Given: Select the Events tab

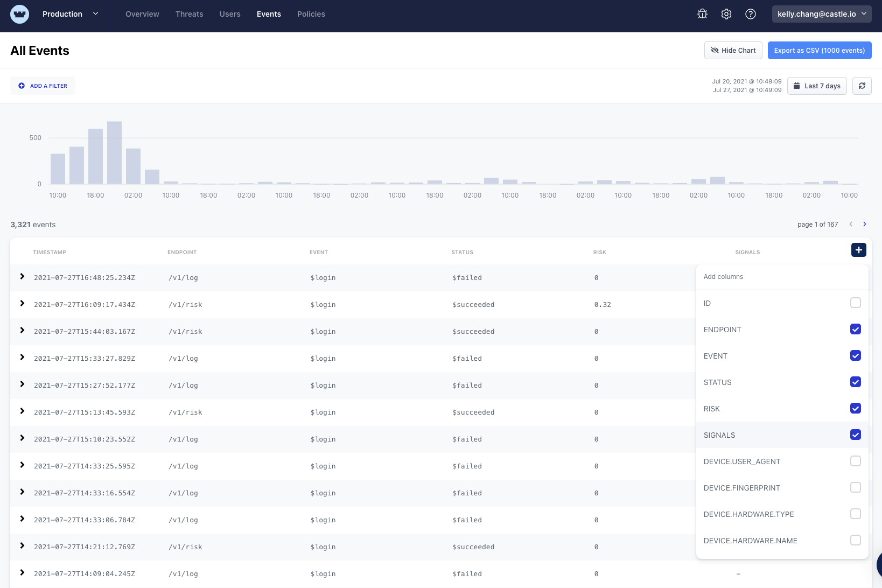Looking at the screenshot, I should pos(269,14).
